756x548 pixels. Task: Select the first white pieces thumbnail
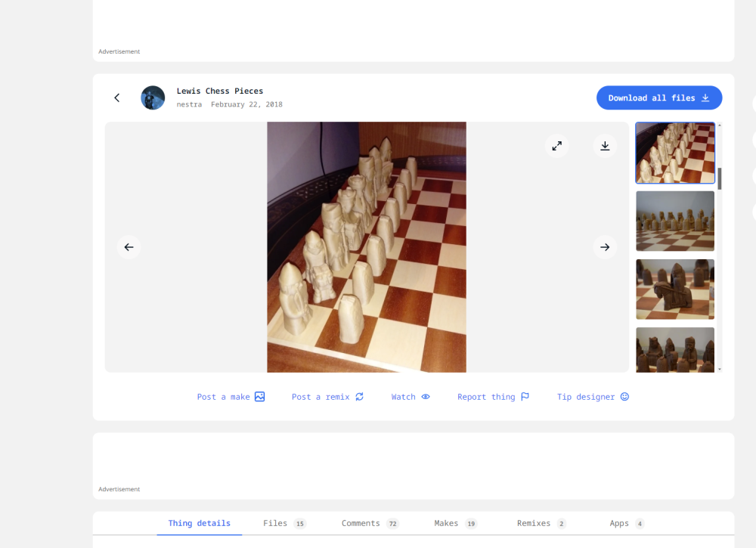pos(675,153)
